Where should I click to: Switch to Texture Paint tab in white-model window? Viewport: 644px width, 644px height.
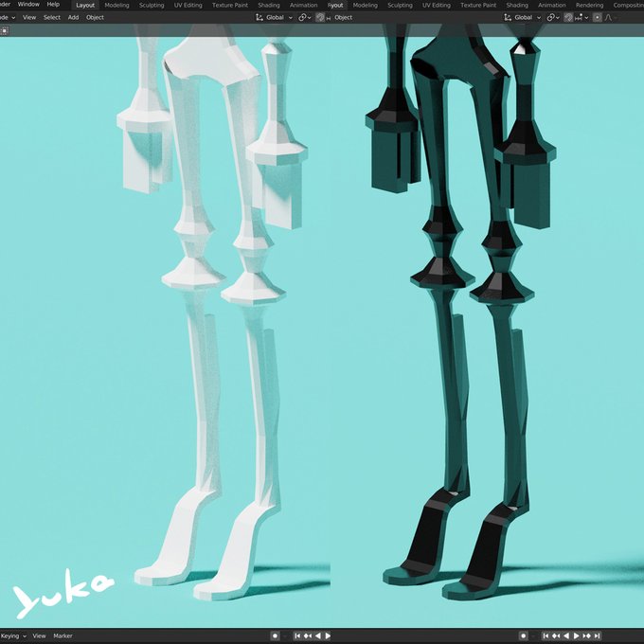[230, 6]
